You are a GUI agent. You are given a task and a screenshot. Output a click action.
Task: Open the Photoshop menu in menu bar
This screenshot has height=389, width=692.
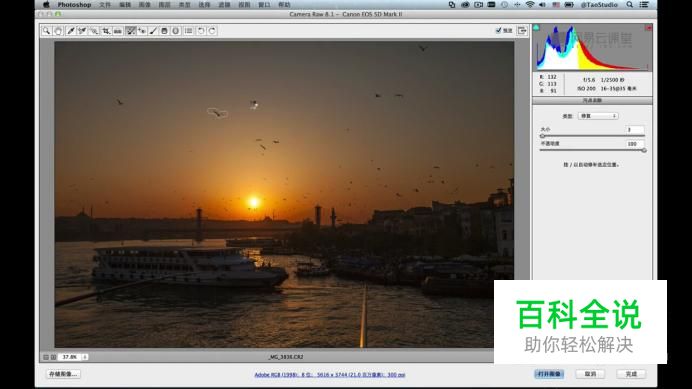tap(74, 5)
